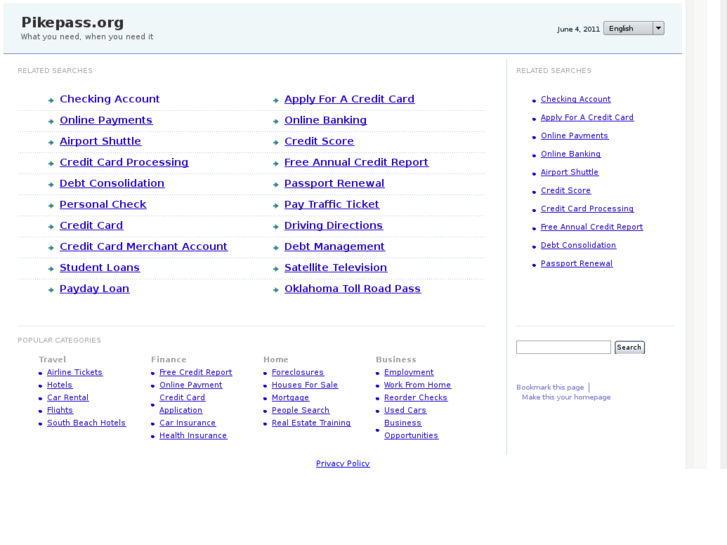The image size is (727, 545).
Task: Open Free Credit Report under Finance
Action: click(196, 372)
